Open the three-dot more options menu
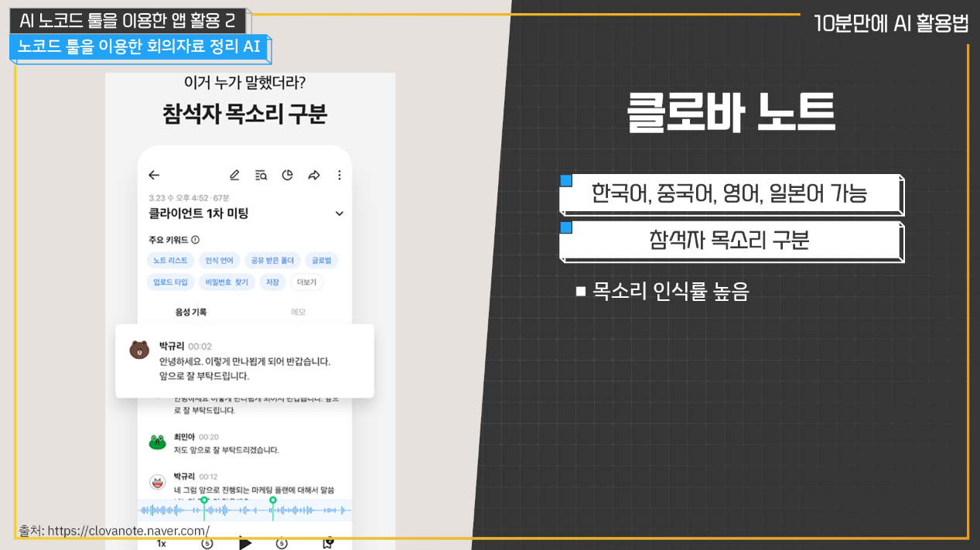Image resolution: width=980 pixels, height=550 pixels. (339, 176)
